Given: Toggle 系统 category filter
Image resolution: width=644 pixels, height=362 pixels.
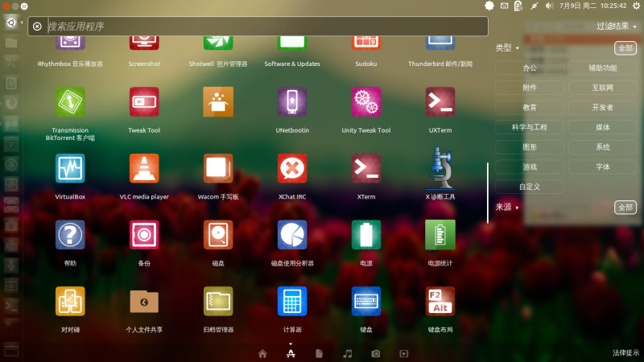Looking at the screenshot, I should [x=602, y=147].
